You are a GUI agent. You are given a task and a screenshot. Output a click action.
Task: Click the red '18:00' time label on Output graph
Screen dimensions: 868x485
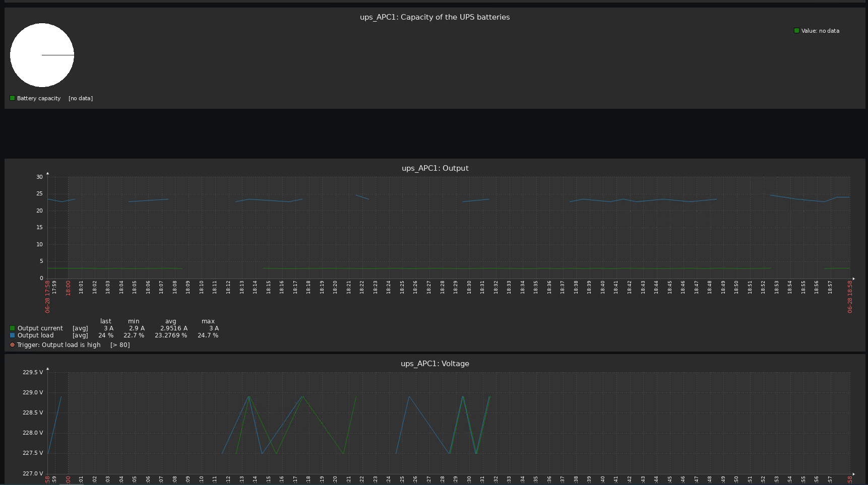click(x=68, y=288)
